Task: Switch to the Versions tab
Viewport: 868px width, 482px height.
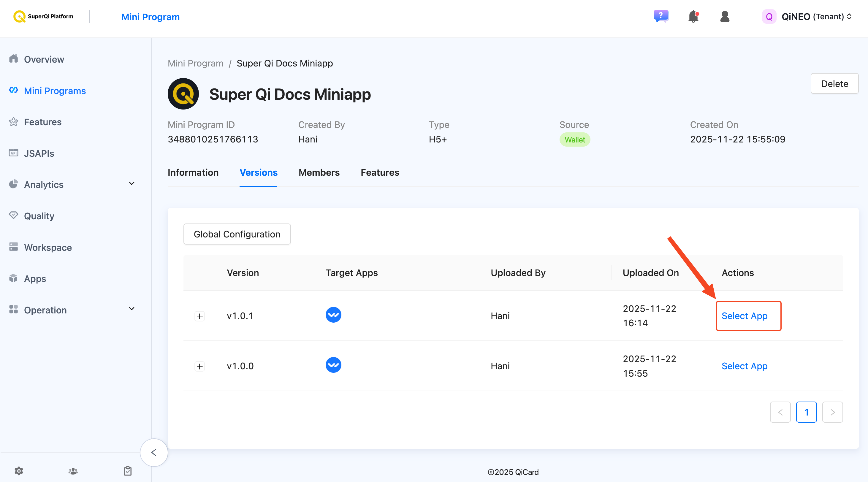Action: pyautogui.click(x=259, y=172)
